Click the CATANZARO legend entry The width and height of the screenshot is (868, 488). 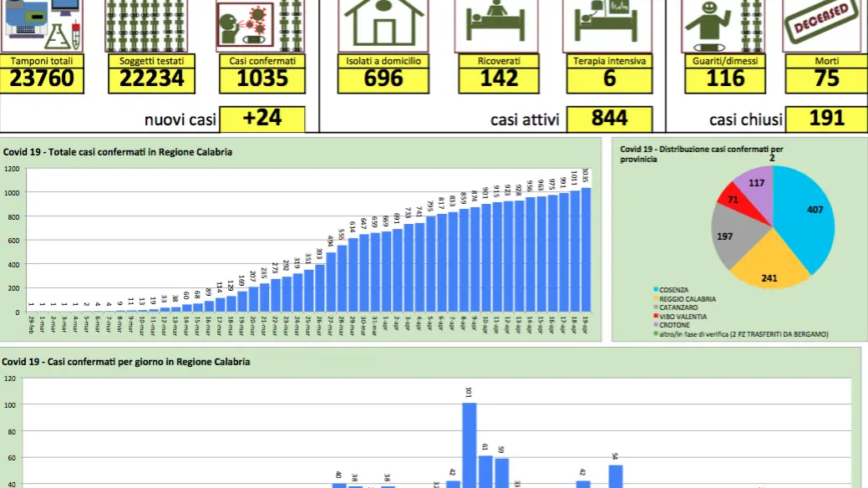click(x=675, y=308)
